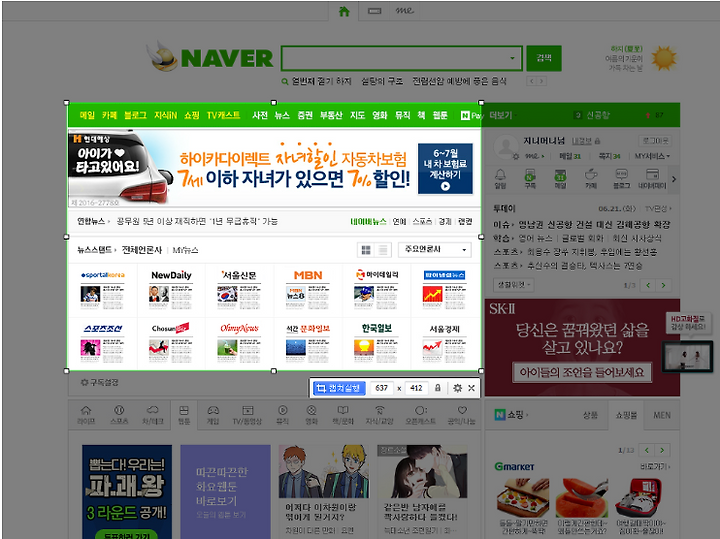Open the 한국일보 newspaper thumbnail
Image resolution: width=720 pixels, height=539 pixels.
pyautogui.click(x=376, y=342)
